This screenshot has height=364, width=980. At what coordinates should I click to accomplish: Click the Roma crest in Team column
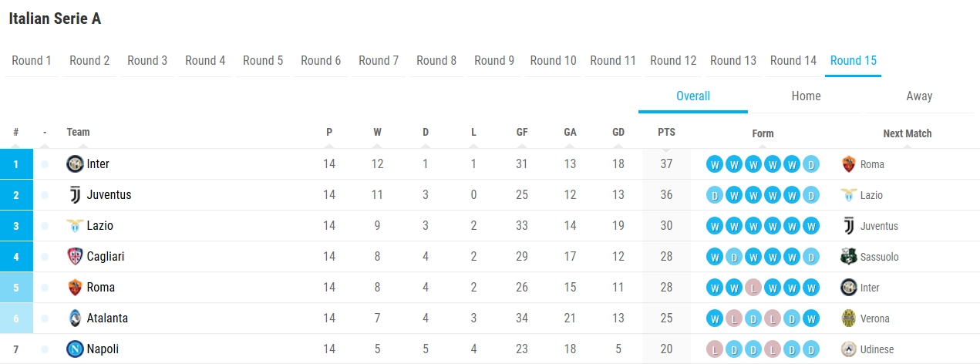(x=75, y=288)
